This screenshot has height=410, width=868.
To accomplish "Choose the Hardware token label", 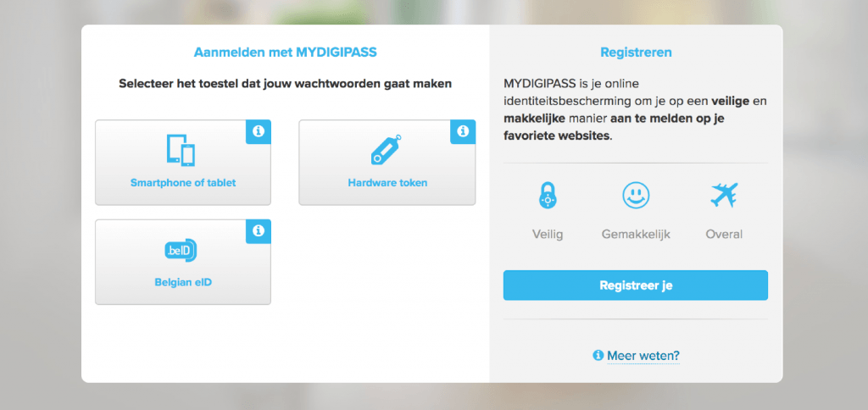I will pyautogui.click(x=387, y=182).
